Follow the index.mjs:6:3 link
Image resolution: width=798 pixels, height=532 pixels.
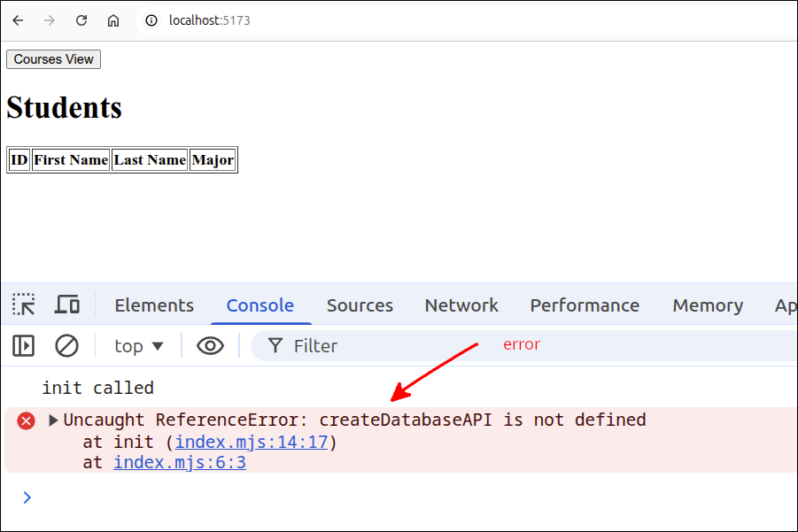180,463
